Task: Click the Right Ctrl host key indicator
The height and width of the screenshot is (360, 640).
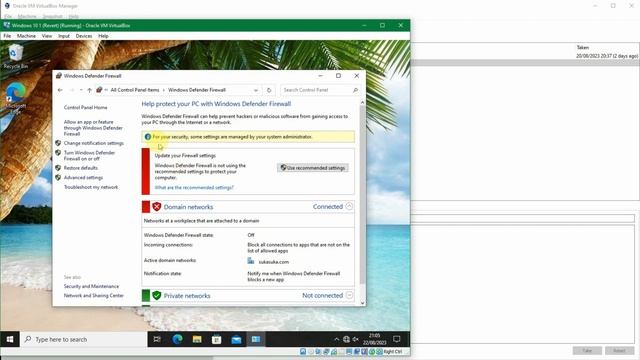Action: tap(392, 351)
